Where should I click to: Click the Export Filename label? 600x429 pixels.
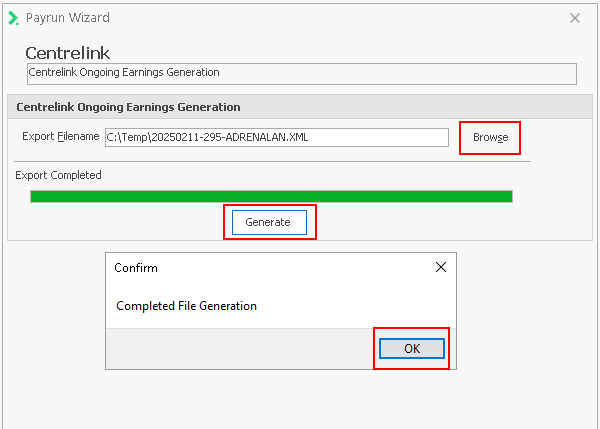pyautogui.click(x=61, y=137)
